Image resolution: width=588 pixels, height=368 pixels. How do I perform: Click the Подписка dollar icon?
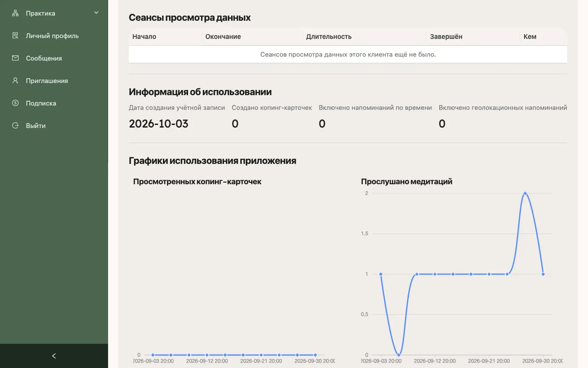tap(16, 103)
